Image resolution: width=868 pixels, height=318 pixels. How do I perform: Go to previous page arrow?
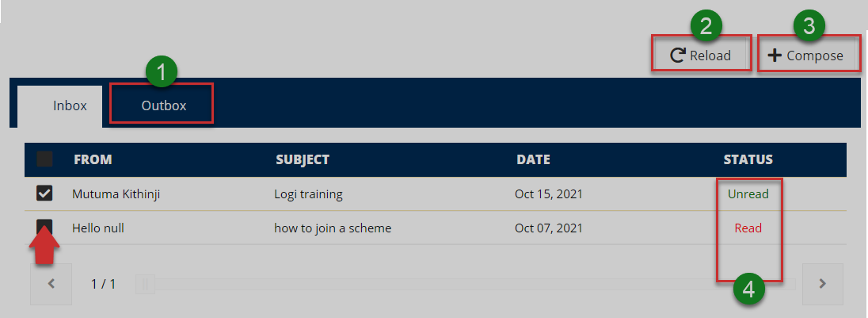click(51, 284)
